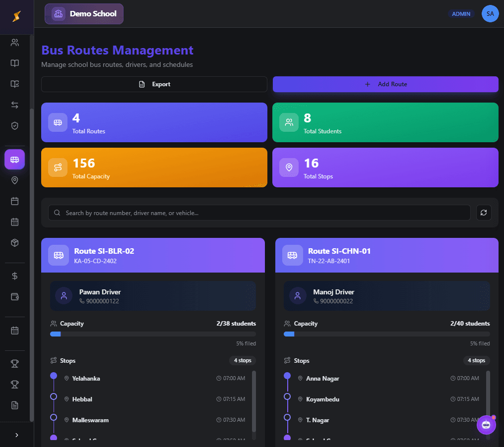Click the 2/40 students capacity text

pyautogui.click(x=470, y=324)
